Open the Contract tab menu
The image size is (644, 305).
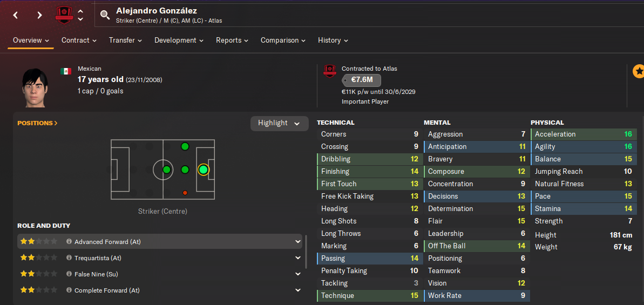click(79, 40)
